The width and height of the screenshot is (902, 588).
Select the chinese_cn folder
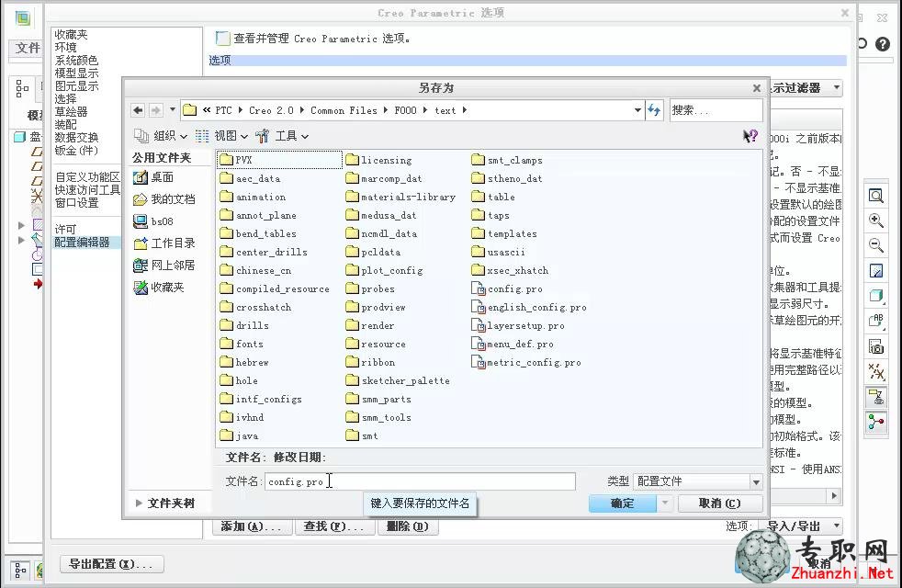coord(255,270)
